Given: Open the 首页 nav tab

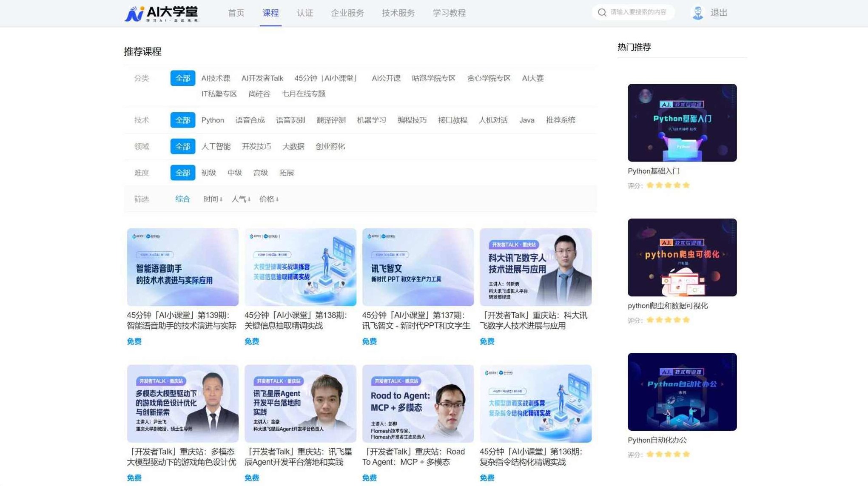Looking at the screenshot, I should tap(236, 13).
